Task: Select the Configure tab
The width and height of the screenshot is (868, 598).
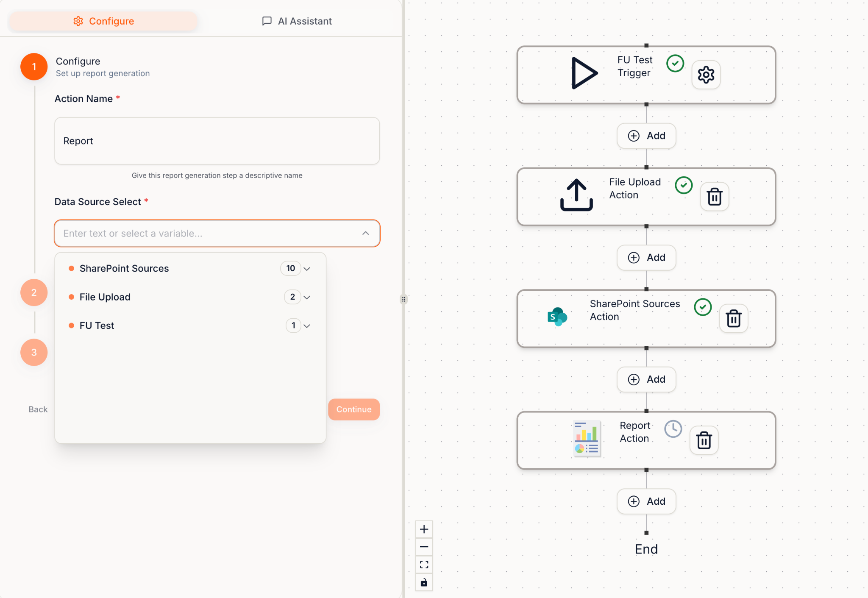Action: point(103,21)
